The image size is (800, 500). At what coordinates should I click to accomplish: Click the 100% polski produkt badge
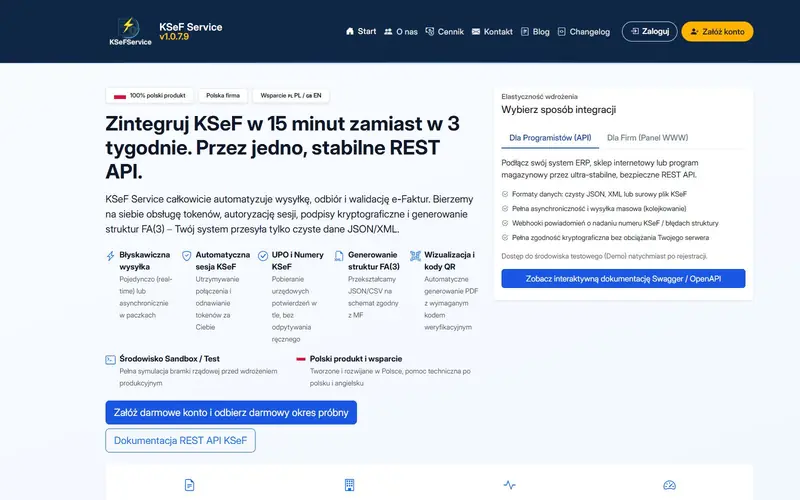pyautogui.click(x=149, y=95)
